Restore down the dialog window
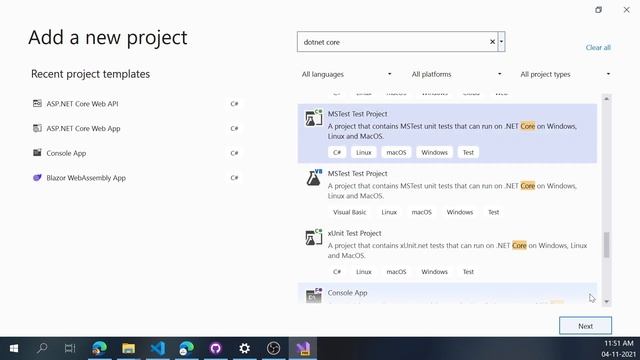Screen dimensions: 640x360 pos(598,10)
